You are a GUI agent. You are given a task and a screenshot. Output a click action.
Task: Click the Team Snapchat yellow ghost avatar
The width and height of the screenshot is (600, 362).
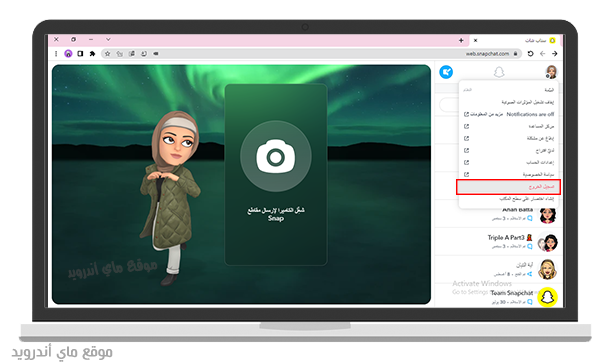[x=547, y=297]
